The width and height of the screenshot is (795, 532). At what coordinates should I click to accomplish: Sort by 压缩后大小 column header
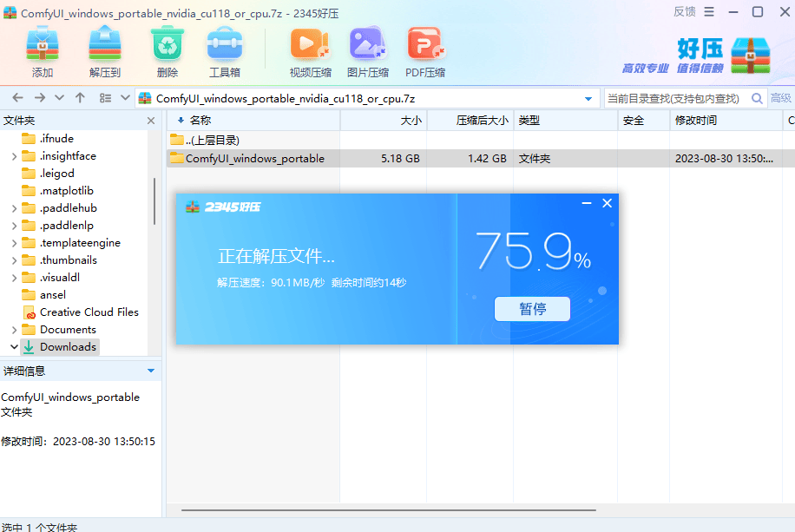point(470,121)
